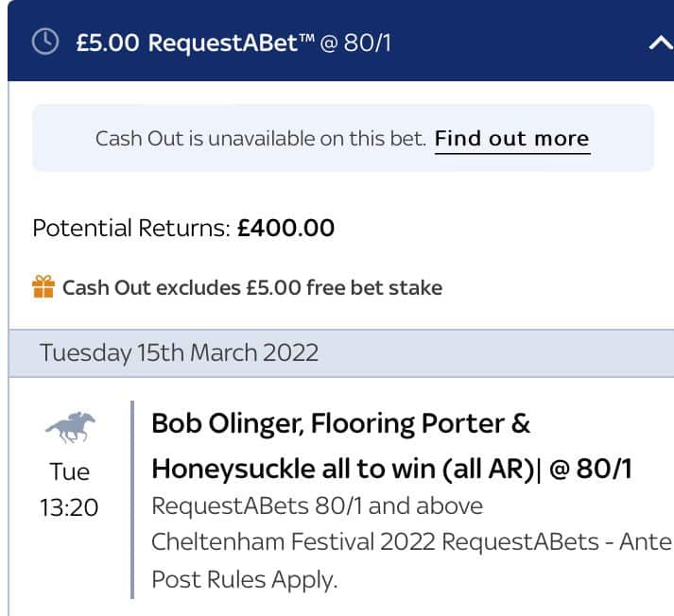Open the Find out more link
Image resolution: width=674 pixels, height=616 pixels.
click(x=511, y=139)
